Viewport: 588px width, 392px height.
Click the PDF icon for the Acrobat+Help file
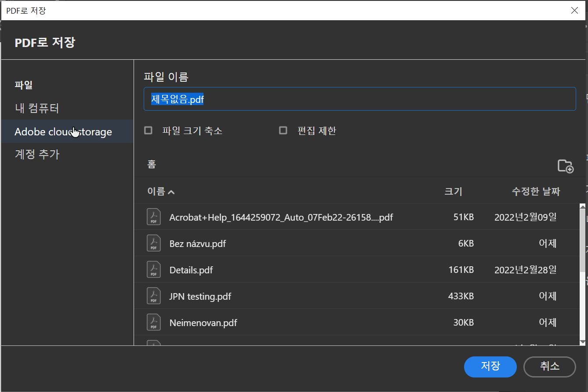tap(153, 216)
